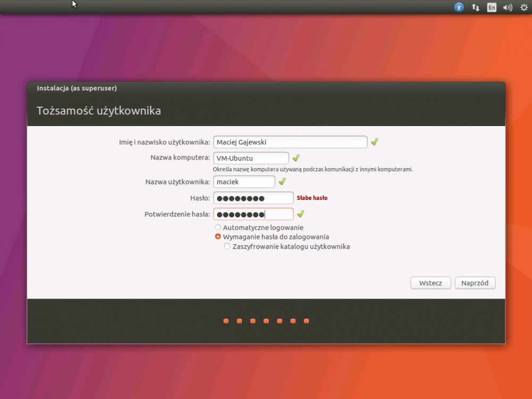Click the Nazwa komputera label
Viewport: 532px width, 399px height.
click(180, 157)
